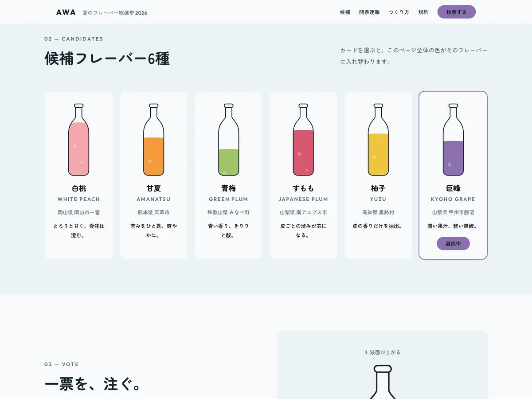Click the yellow Yuzu bottle illustration
This screenshot has height=399, width=532.
click(378, 140)
